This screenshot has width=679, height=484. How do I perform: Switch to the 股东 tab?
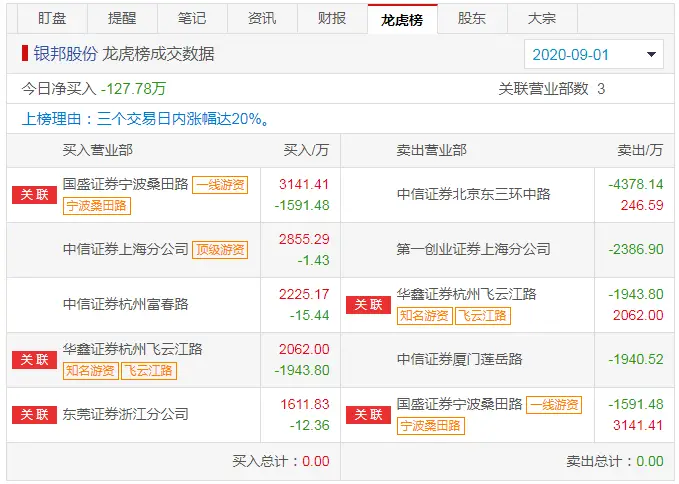(472, 18)
